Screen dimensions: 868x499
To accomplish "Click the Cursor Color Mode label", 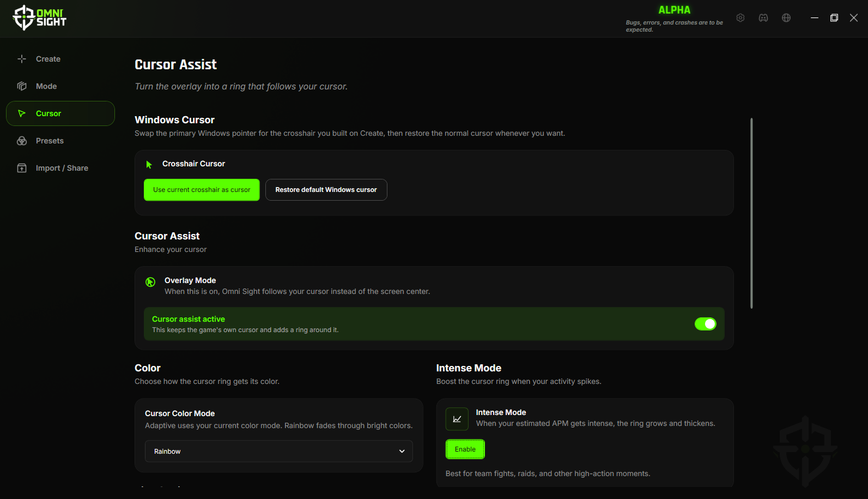I will coord(180,413).
